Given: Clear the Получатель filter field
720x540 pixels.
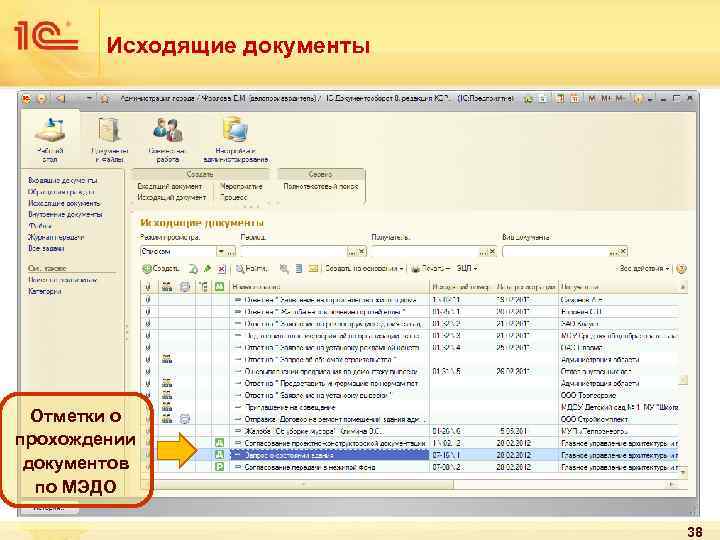Looking at the screenshot, I should pyautogui.click(x=492, y=252).
